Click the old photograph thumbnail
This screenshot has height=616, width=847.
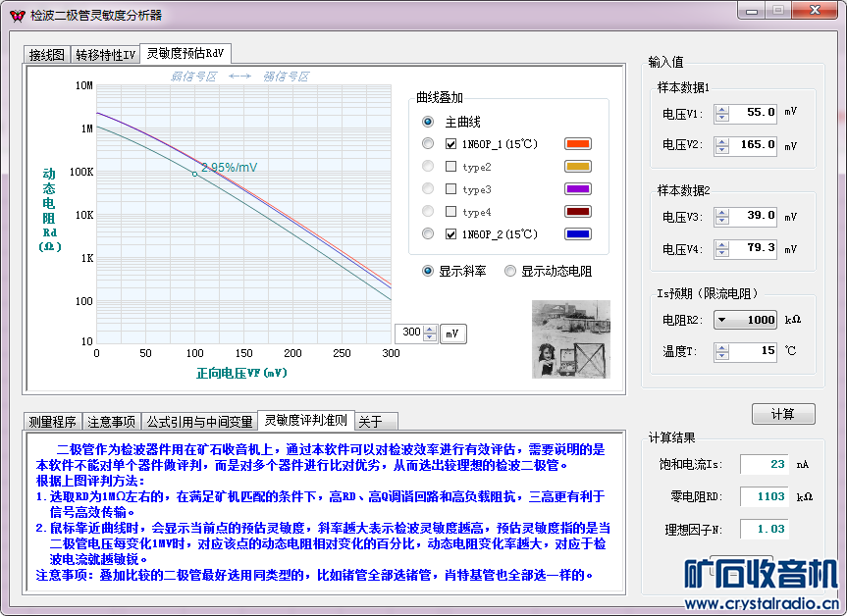click(571, 339)
